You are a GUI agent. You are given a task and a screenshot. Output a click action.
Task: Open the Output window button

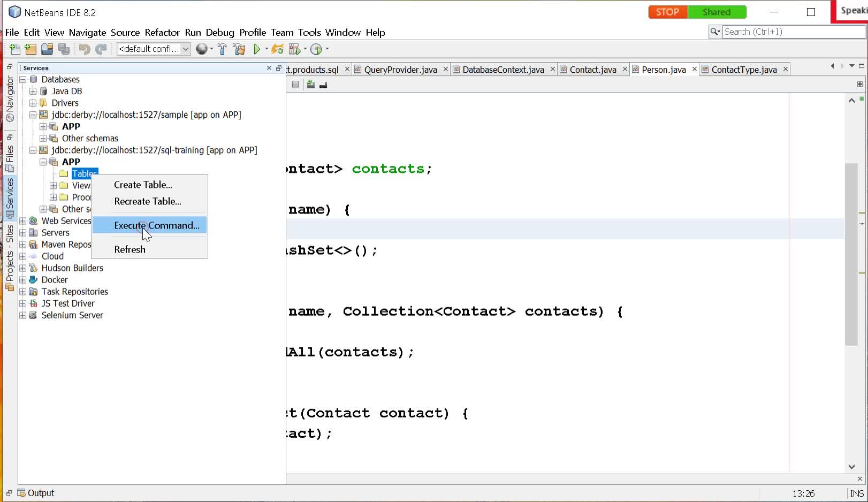(x=36, y=493)
